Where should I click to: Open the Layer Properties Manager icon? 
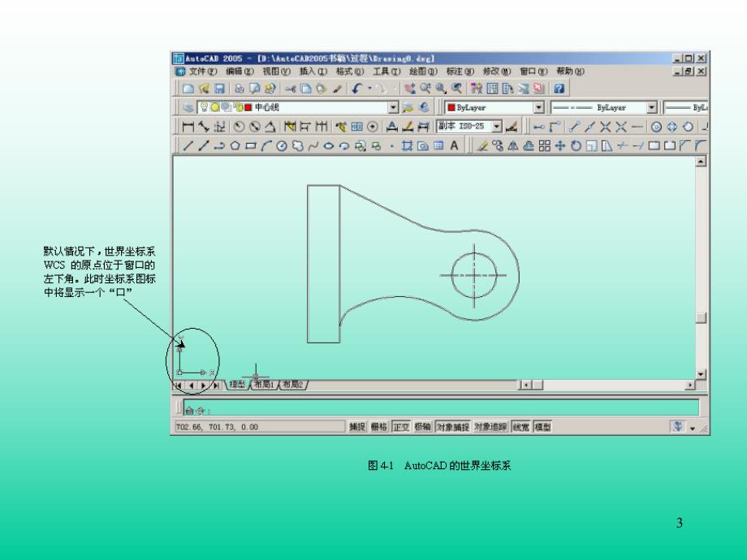[x=188, y=106]
